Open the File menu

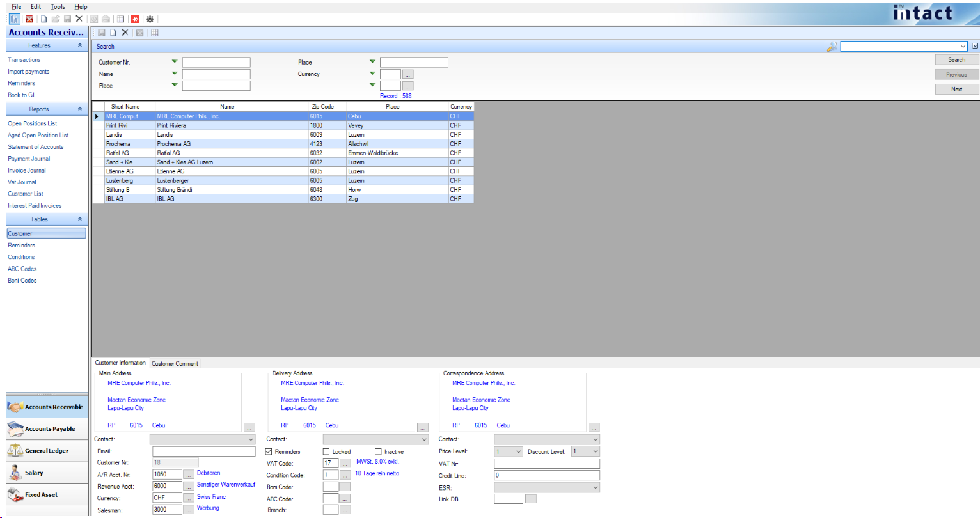click(17, 7)
